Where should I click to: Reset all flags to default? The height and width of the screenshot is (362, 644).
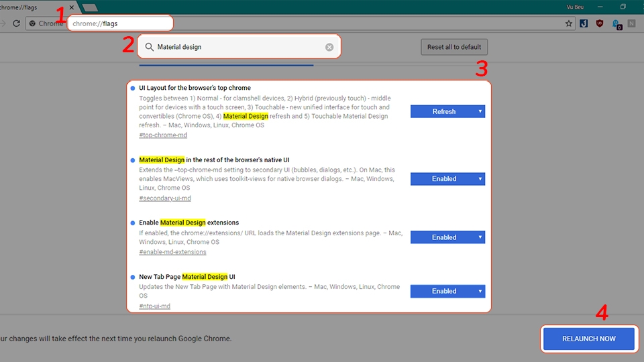tap(454, 47)
